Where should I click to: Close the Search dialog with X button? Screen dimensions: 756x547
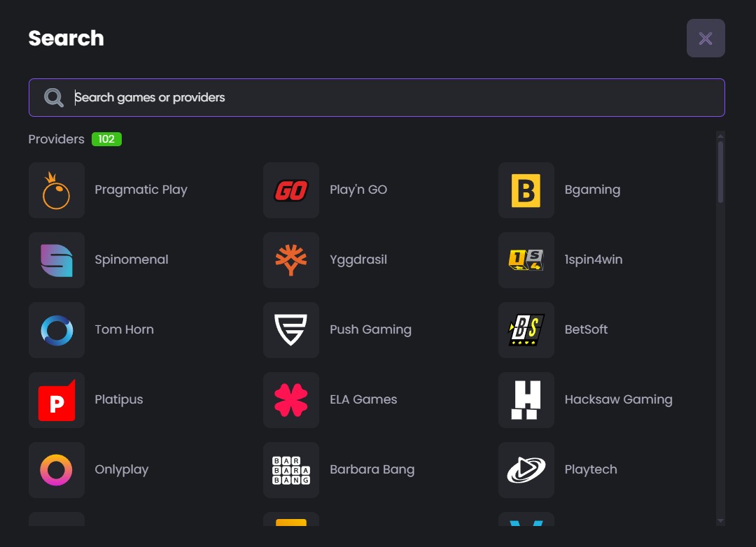coord(706,38)
